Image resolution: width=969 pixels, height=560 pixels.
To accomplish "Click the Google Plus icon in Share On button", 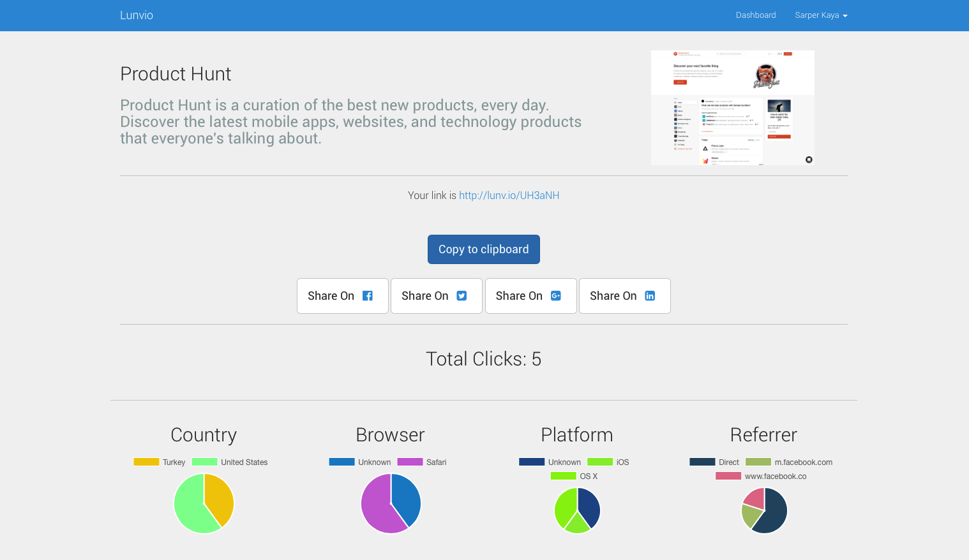I will click(x=556, y=296).
